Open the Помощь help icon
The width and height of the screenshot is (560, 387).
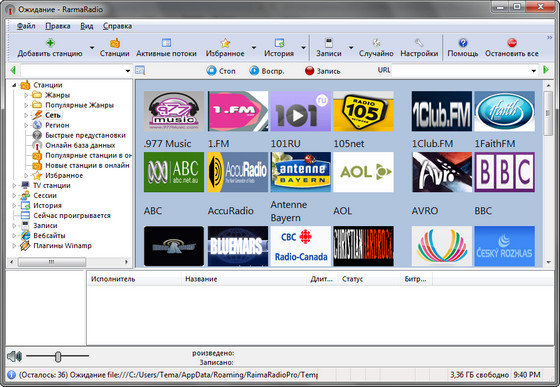[463, 43]
